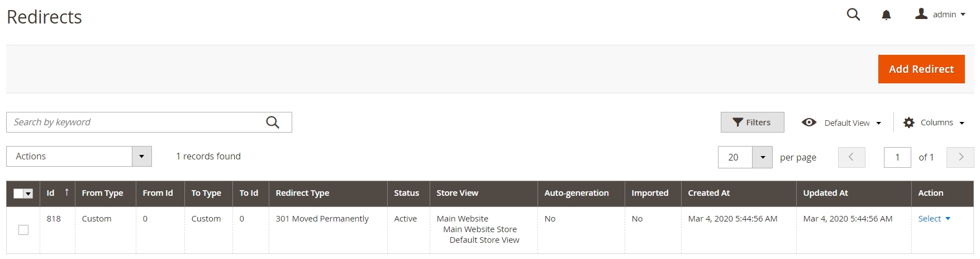Go to the next page arrow

960,157
